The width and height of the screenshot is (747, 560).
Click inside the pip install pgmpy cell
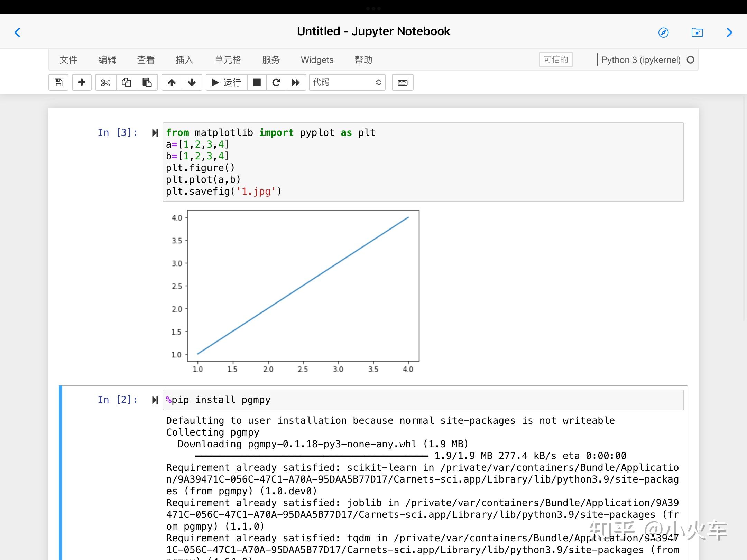[415, 400]
